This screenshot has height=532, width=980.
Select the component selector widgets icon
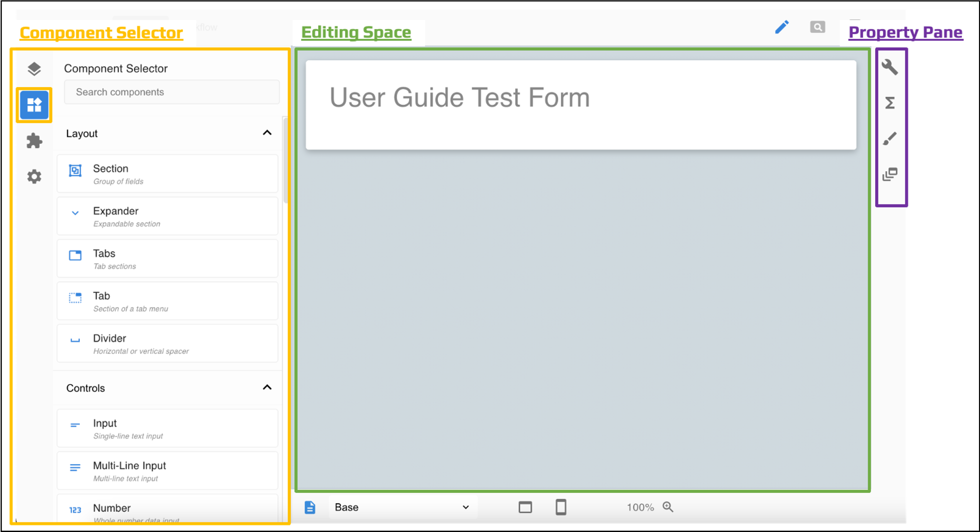34,105
